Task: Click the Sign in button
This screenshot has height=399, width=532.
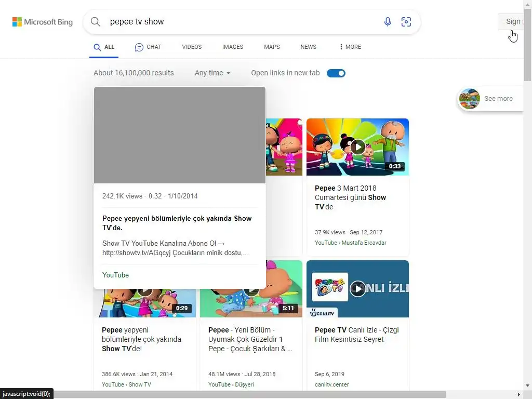Action: click(x=511, y=22)
